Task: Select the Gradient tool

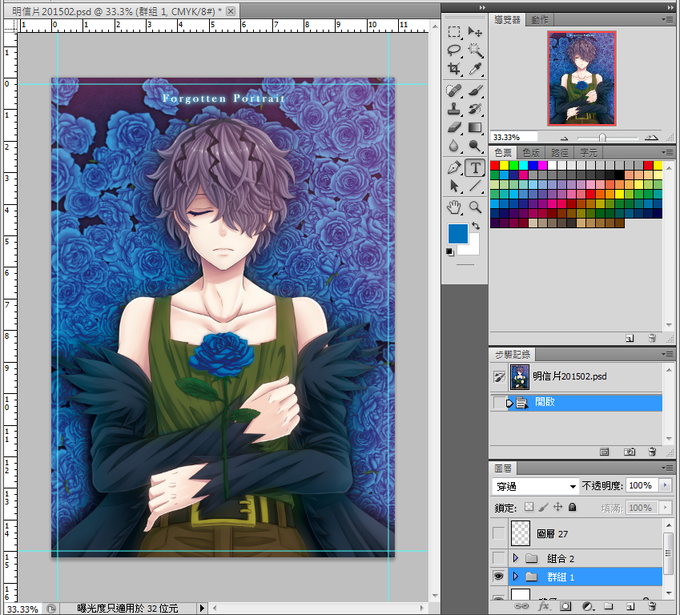Action: click(475, 128)
